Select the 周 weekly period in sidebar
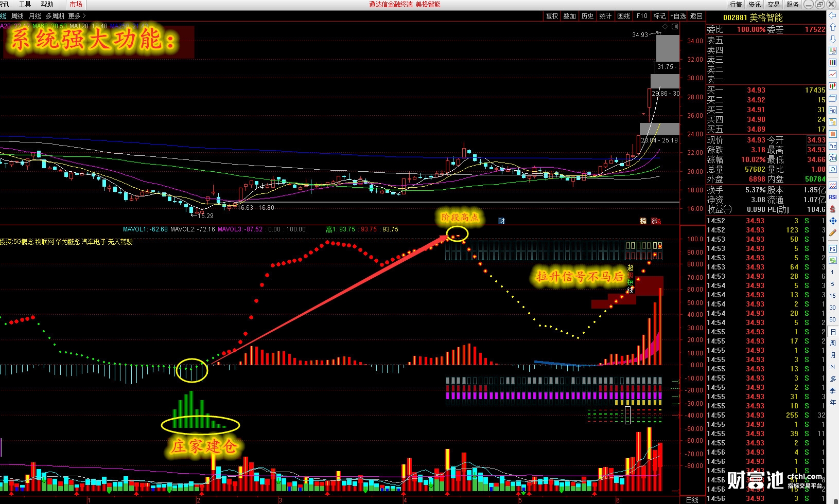 [832, 344]
